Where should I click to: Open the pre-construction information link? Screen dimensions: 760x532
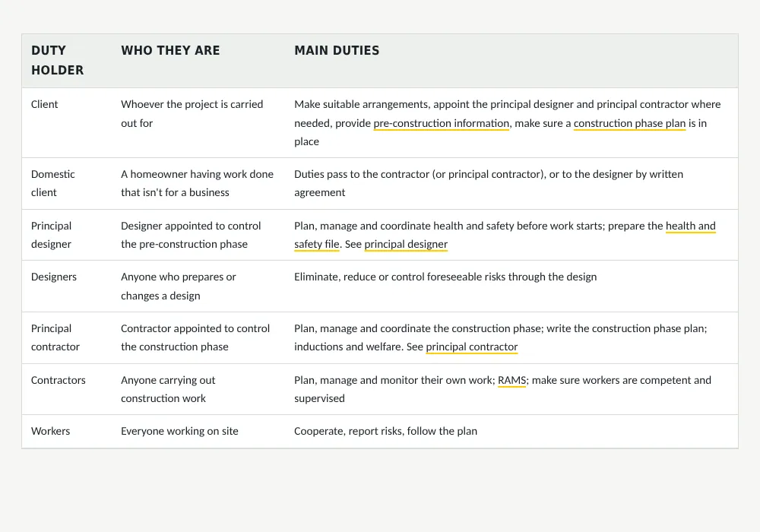[x=441, y=123]
